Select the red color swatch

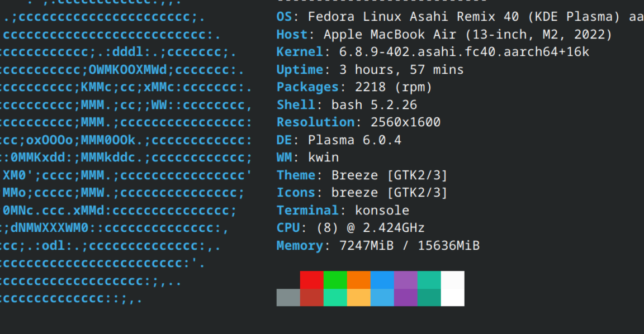pos(311,280)
